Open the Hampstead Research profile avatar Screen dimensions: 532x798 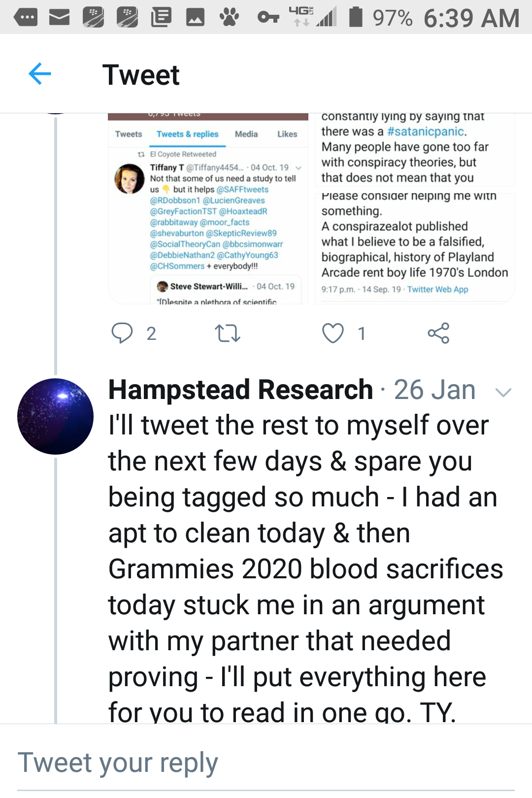[55, 416]
